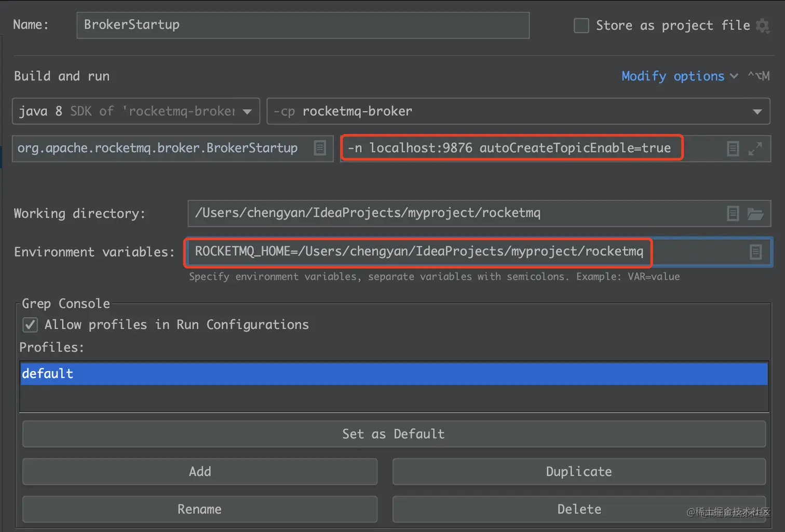Click the Duplicate profile button
The width and height of the screenshot is (785, 532).
579,471
